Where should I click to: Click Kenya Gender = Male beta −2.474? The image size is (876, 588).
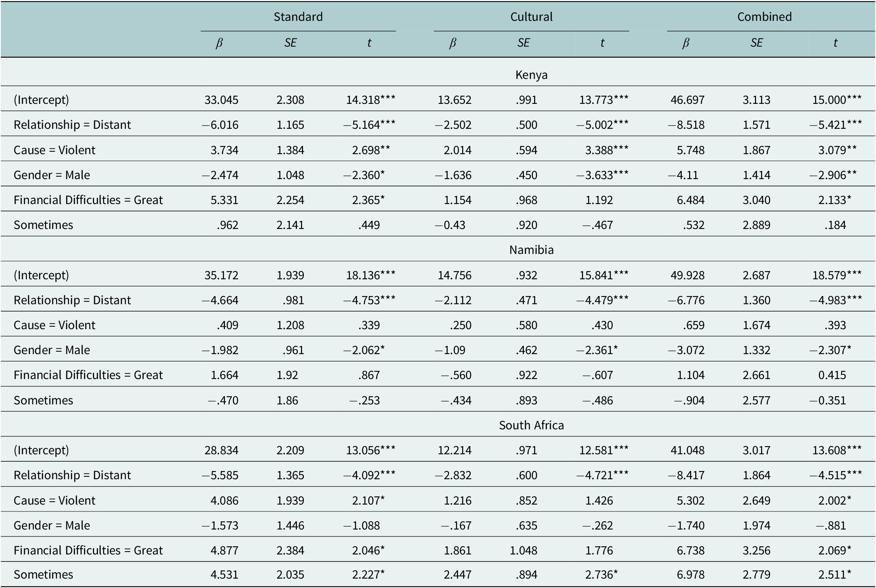[x=220, y=175]
